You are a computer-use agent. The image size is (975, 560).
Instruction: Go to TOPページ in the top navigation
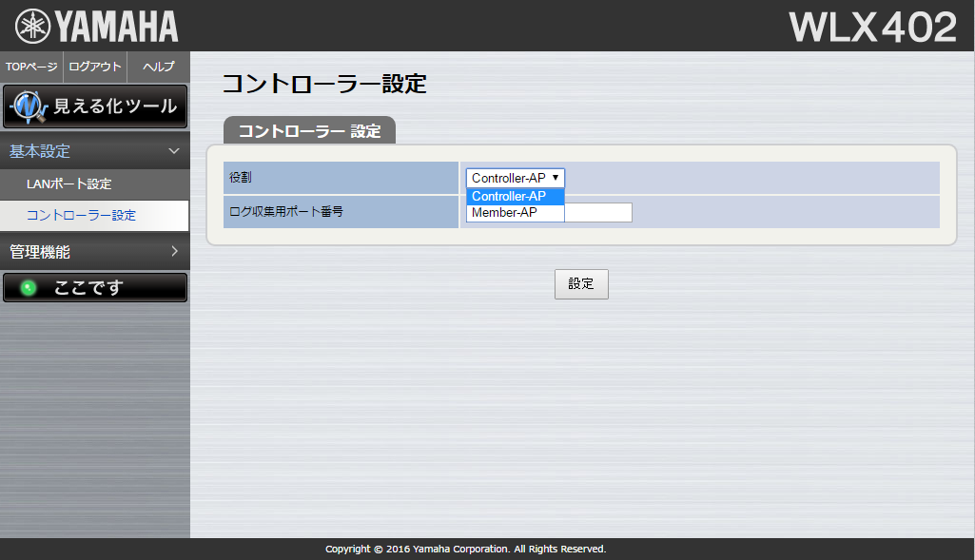pos(31,67)
